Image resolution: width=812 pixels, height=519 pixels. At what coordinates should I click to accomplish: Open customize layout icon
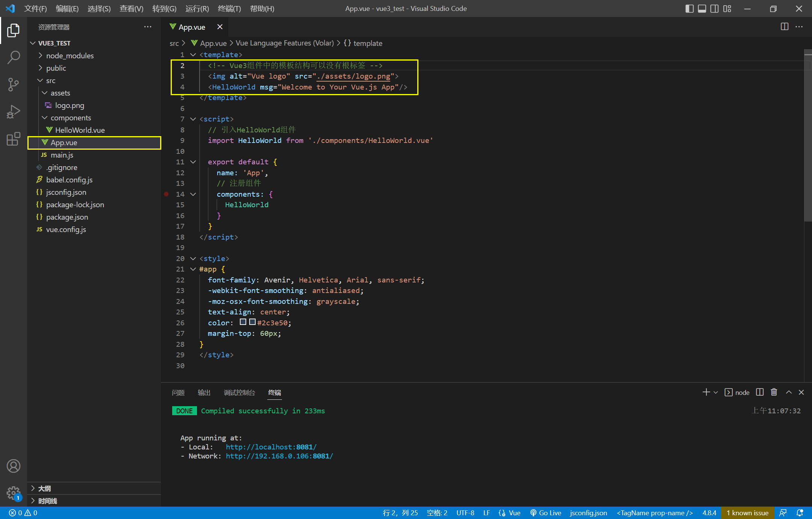727,8
